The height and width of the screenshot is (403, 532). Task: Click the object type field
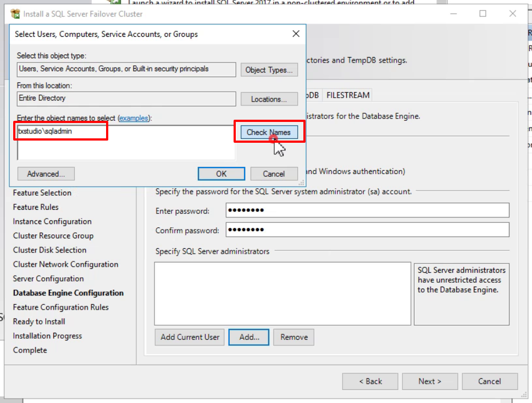point(126,69)
